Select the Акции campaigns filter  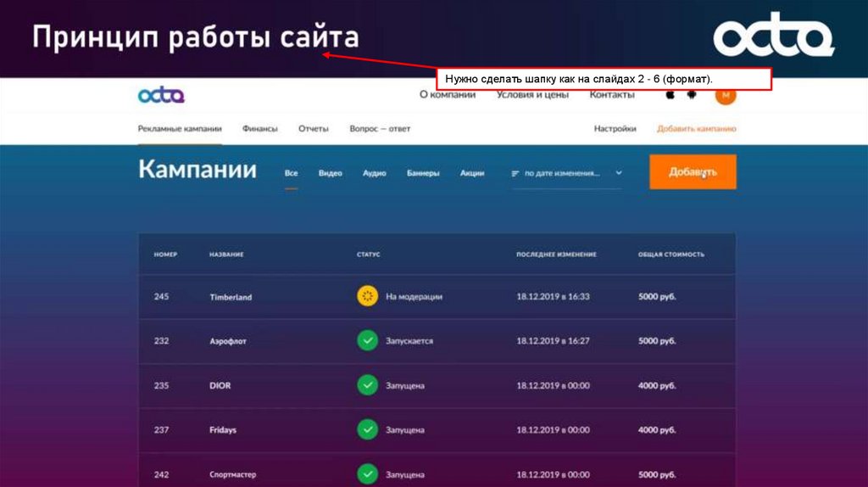click(472, 173)
